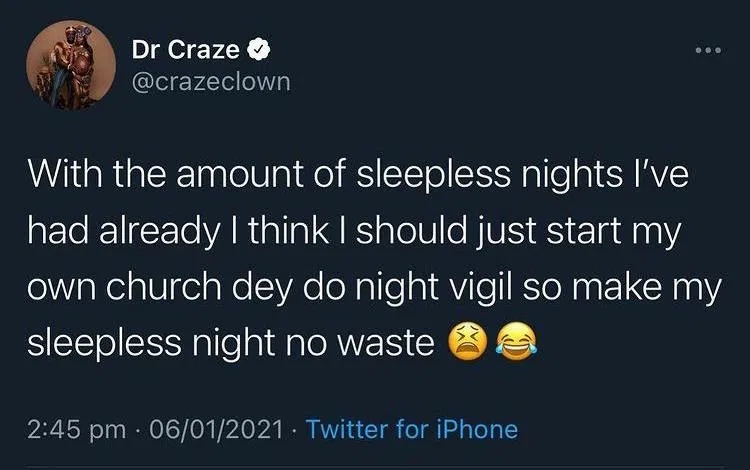Open the Twitter for iPhone source link
750x470 pixels.
click(412, 430)
